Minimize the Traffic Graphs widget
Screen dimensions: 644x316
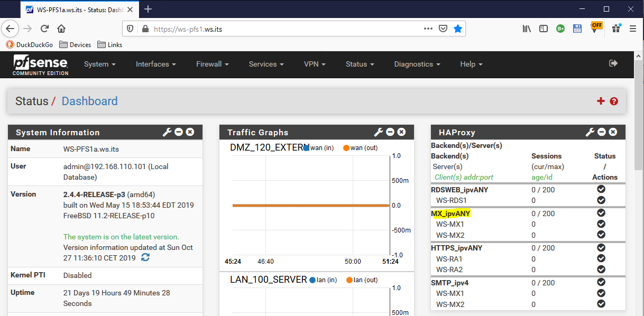point(390,132)
